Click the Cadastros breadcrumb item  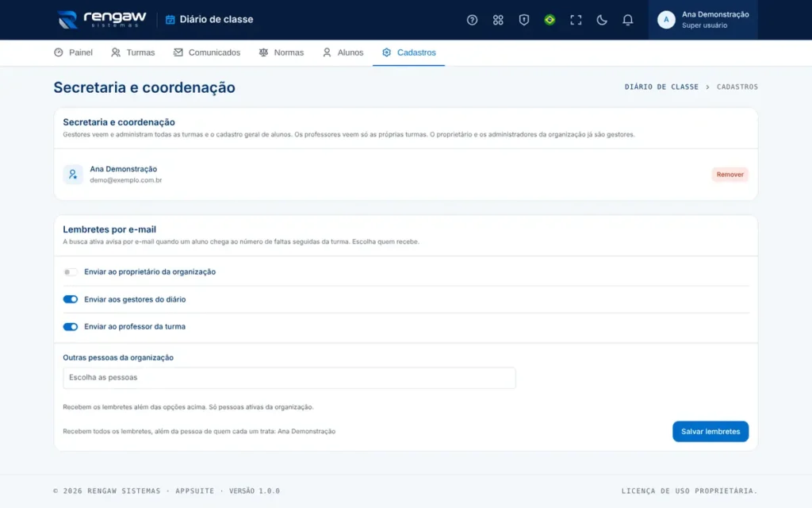(737, 87)
